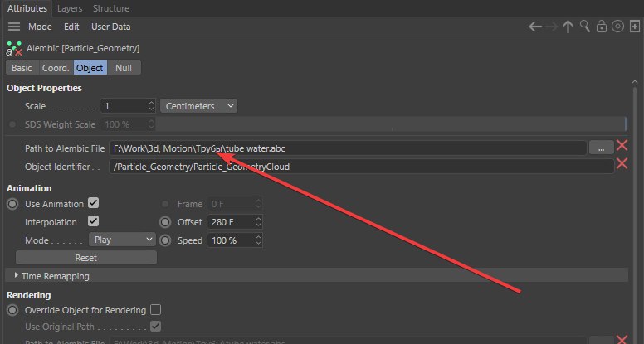The height and width of the screenshot is (344, 644).
Task: Enable Override Object for Rendering checkbox
Action: (x=156, y=309)
